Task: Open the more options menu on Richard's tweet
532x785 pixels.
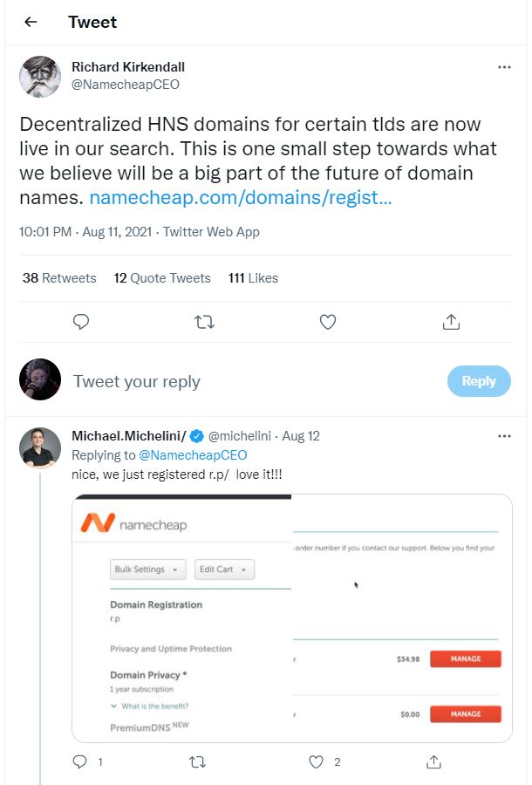Action: [504, 66]
